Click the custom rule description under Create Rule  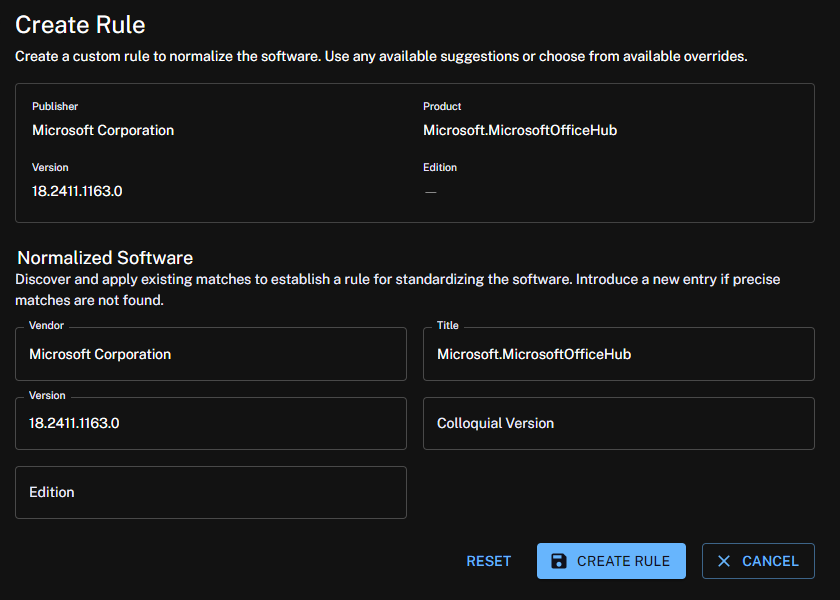(381, 56)
